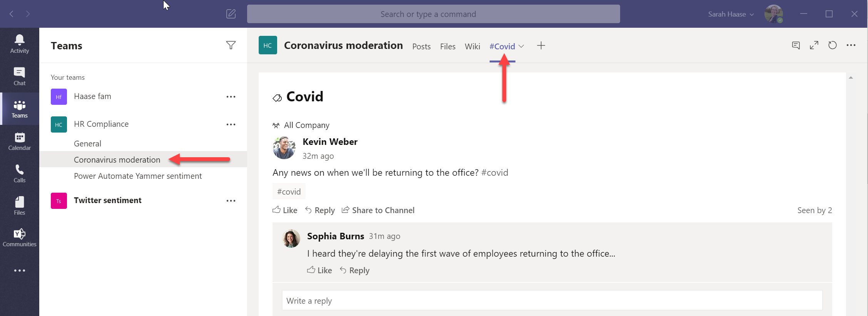
Task: Expand the tab to full view
Action: tap(814, 45)
